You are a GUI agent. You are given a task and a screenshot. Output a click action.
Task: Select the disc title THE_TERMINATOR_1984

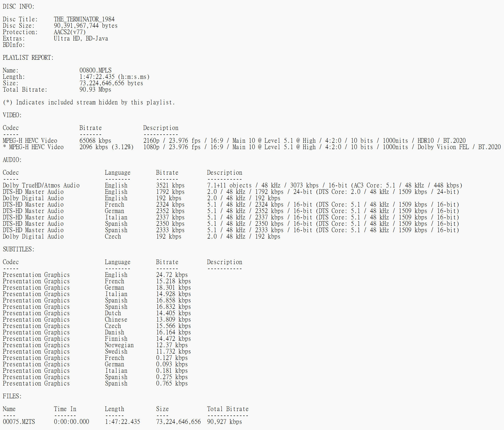tap(84, 19)
